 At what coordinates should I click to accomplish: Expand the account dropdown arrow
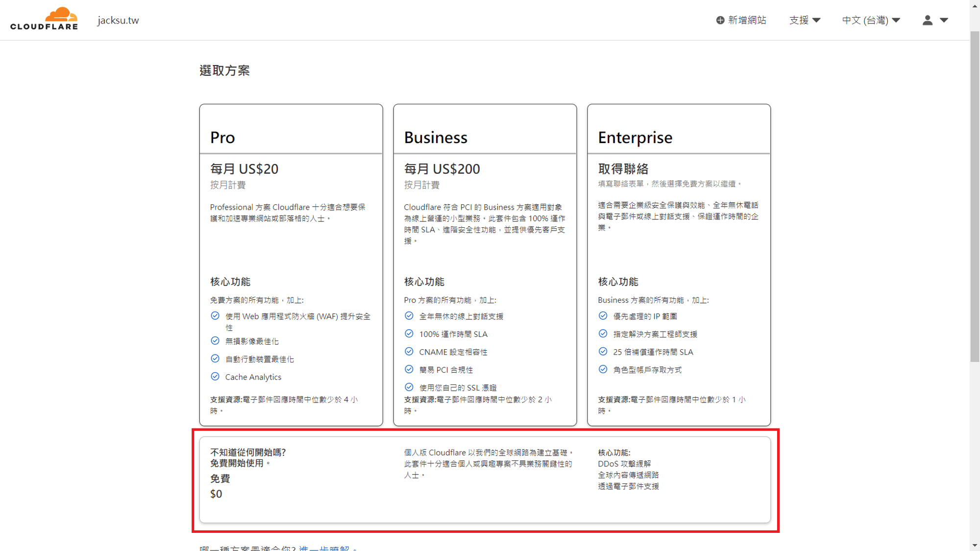[x=944, y=20]
